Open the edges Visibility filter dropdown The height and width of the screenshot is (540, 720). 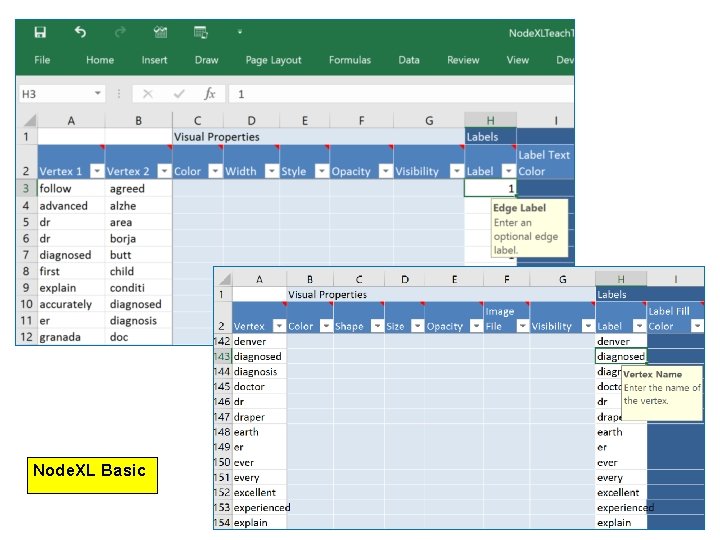coord(456,171)
